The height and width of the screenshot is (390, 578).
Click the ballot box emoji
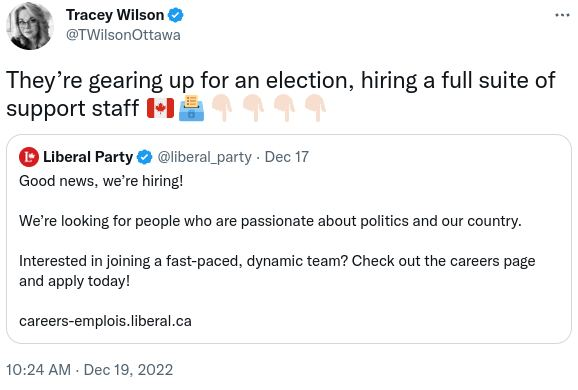tap(191, 108)
